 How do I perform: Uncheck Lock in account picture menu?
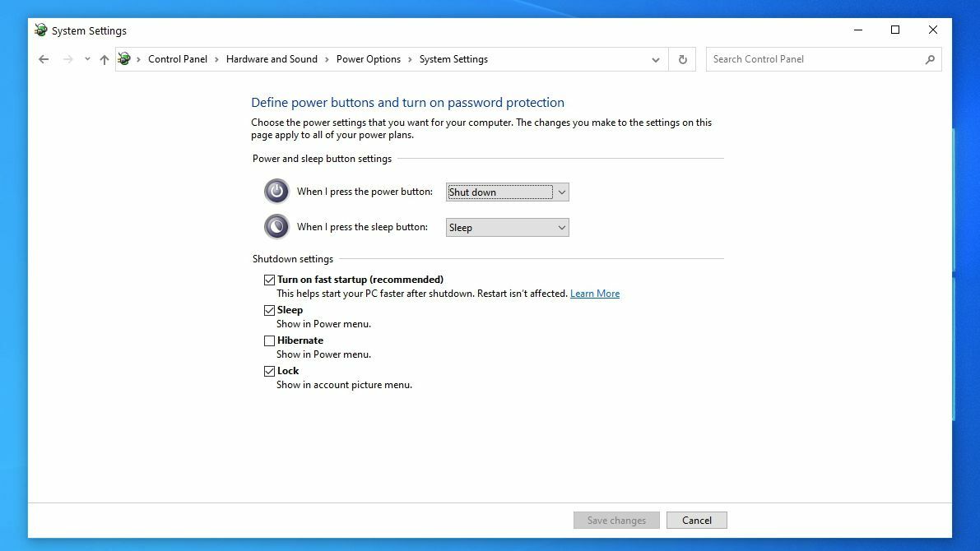[269, 371]
